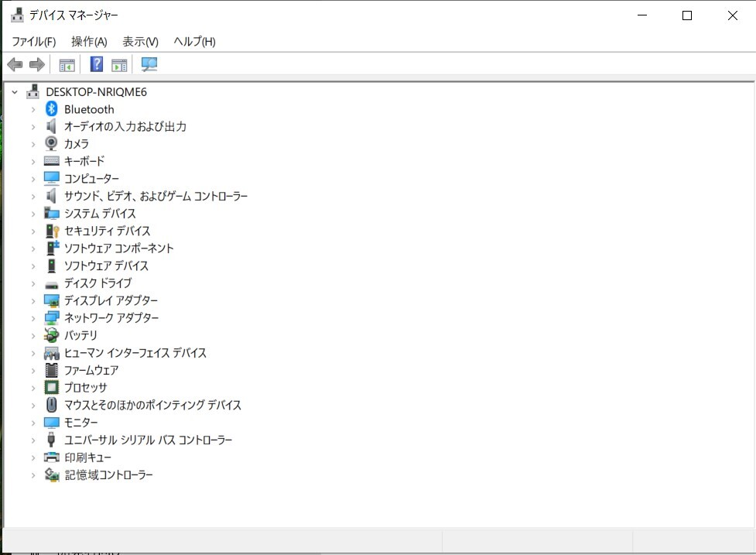
Task: Expand the キーボード category
Action: click(x=33, y=162)
